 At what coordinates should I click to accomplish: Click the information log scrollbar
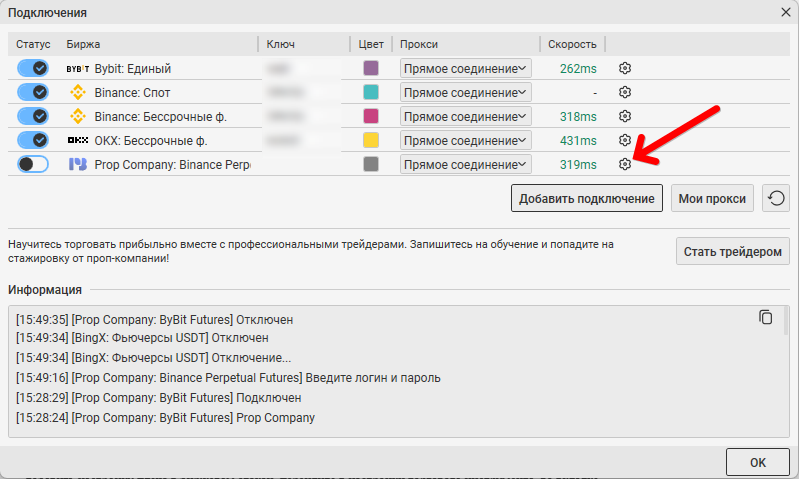pyautogui.click(x=786, y=321)
